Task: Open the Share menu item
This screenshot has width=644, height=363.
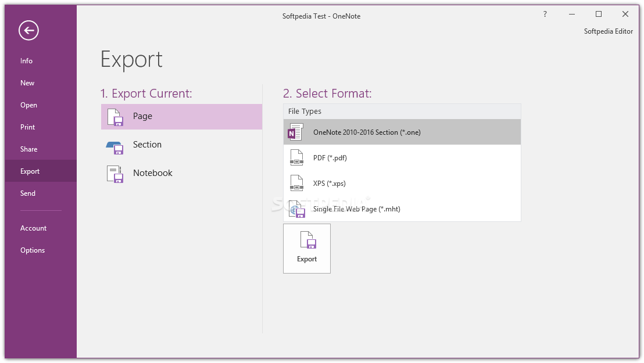Action: [28, 149]
